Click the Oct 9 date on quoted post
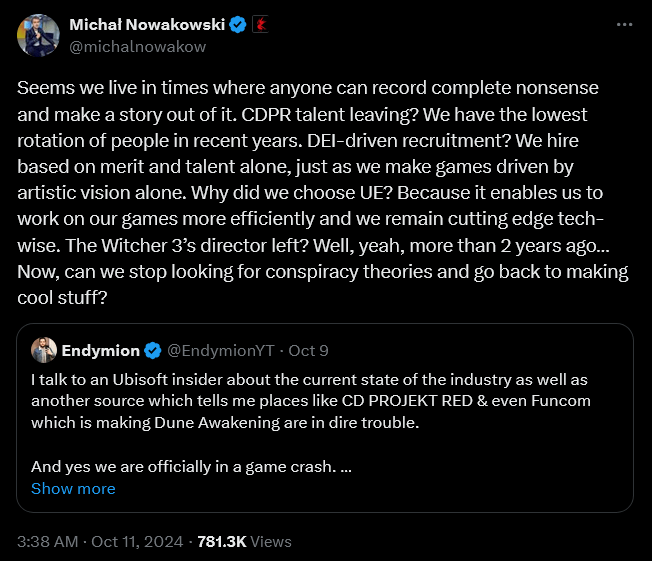Image resolution: width=652 pixels, height=561 pixels. (x=309, y=350)
